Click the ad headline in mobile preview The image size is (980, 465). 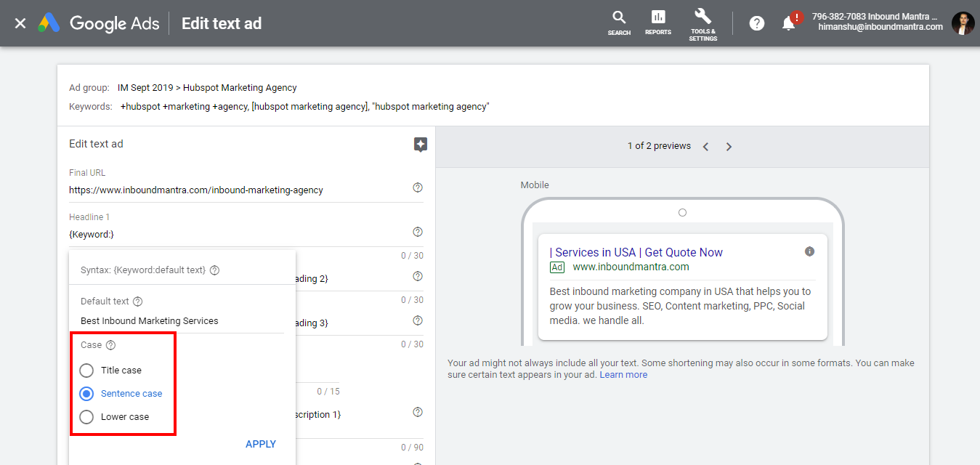(636, 252)
